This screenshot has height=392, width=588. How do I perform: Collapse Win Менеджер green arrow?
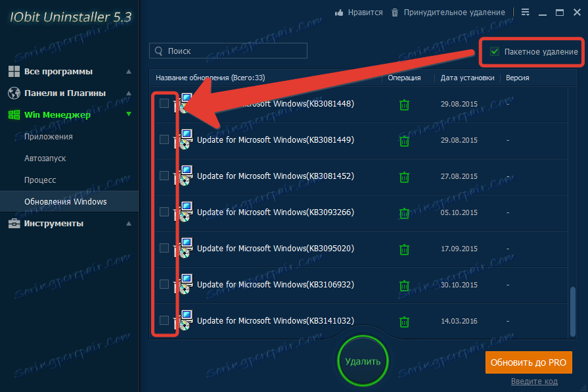tap(129, 114)
